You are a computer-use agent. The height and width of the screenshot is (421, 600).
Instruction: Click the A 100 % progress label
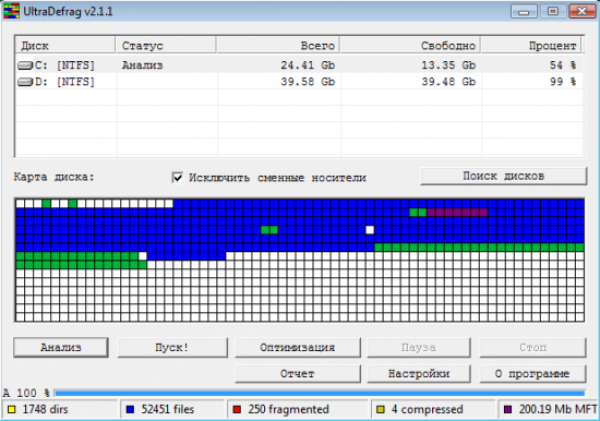tap(26, 393)
